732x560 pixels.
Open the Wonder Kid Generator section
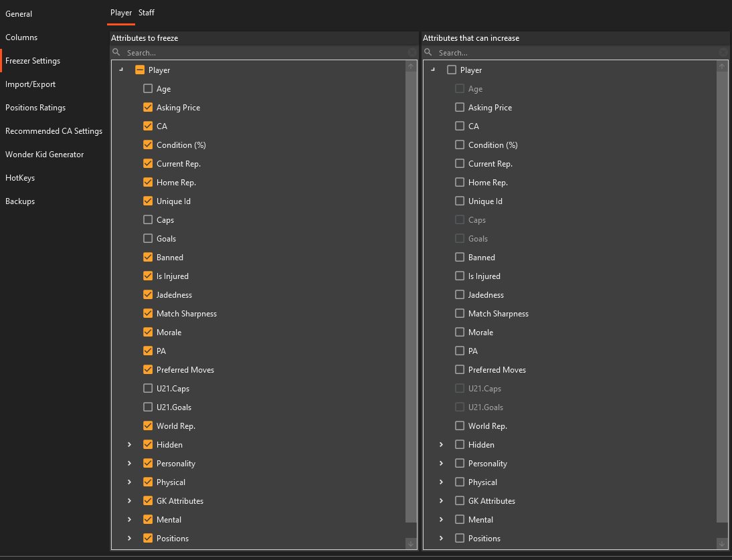point(45,155)
